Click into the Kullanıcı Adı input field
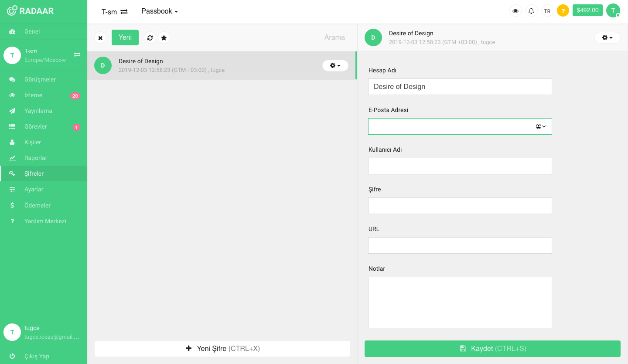 (460, 166)
